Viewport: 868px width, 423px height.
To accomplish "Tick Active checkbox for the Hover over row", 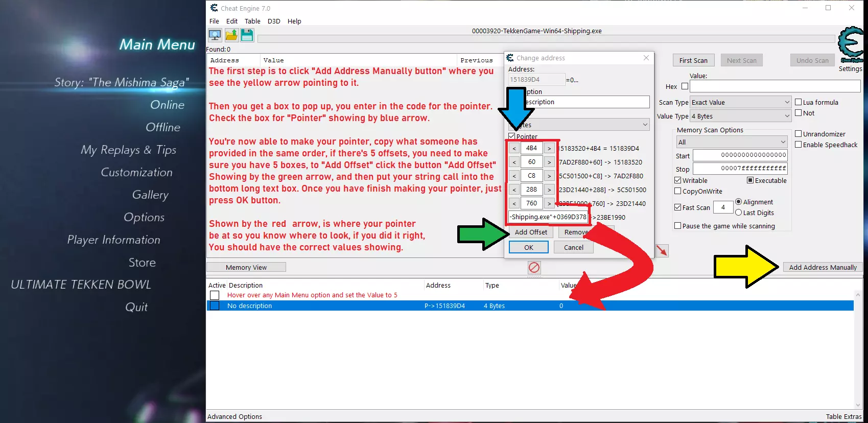I will tap(215, 295).
